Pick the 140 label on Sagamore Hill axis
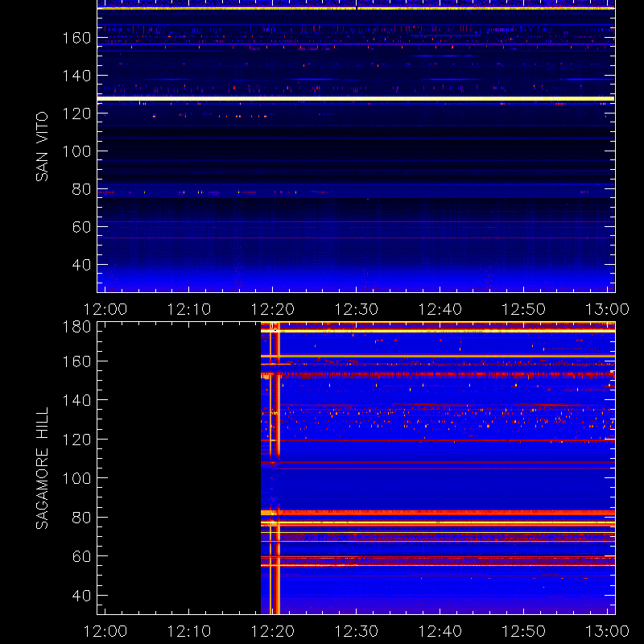 point(76,400)
